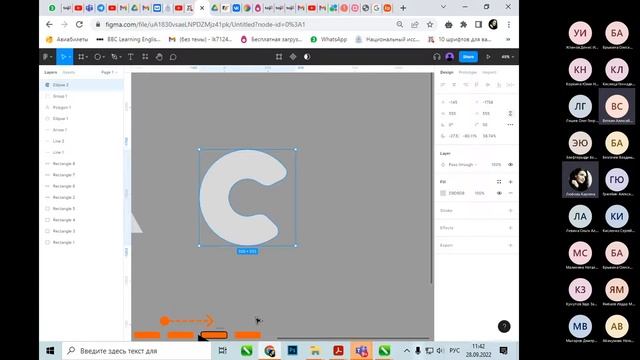This screenshot has width=640, height=360.
Task: Open the Page 1 pages dropdown
Action: [109, 72]
